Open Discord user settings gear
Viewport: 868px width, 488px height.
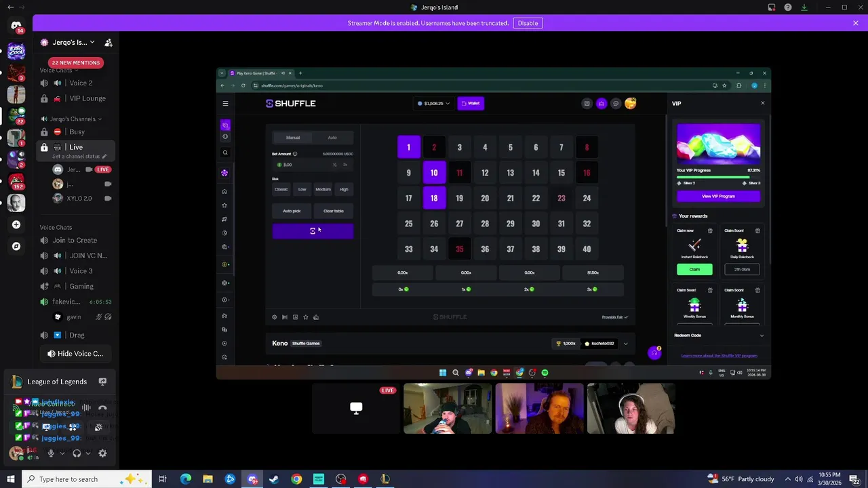pos(102,453)
